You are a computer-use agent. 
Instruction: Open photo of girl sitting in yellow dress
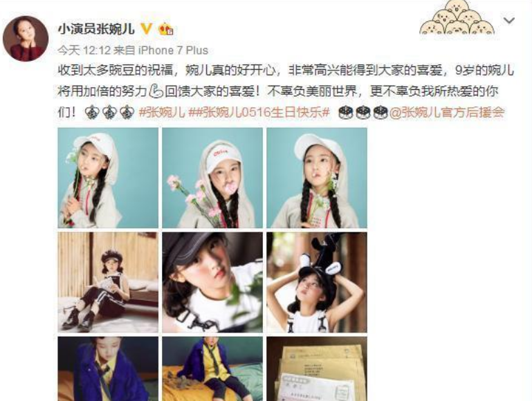tap(212, 369)
